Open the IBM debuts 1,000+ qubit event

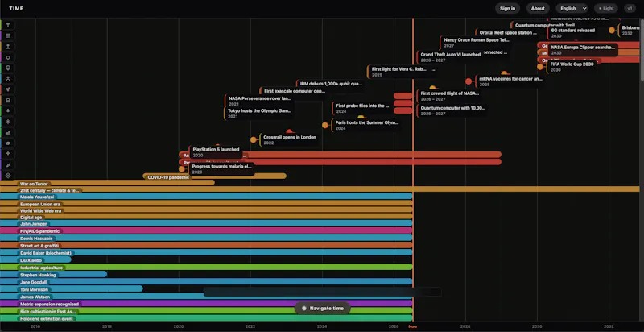331,84
